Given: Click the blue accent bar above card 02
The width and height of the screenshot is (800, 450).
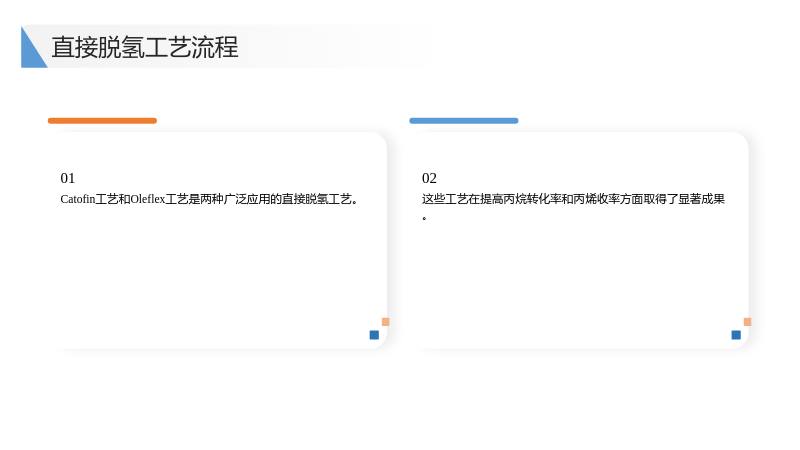Looking at the screenshot, I should pos(464,121).
